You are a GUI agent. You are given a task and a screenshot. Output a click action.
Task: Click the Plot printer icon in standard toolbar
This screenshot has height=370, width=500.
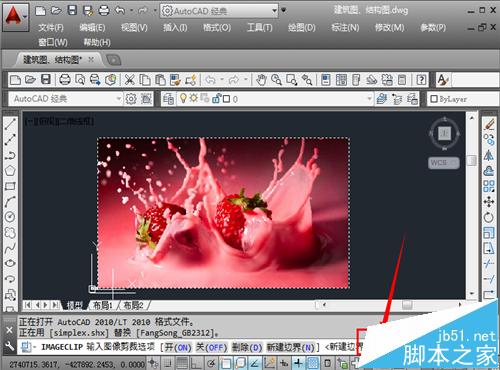(64, 80)
